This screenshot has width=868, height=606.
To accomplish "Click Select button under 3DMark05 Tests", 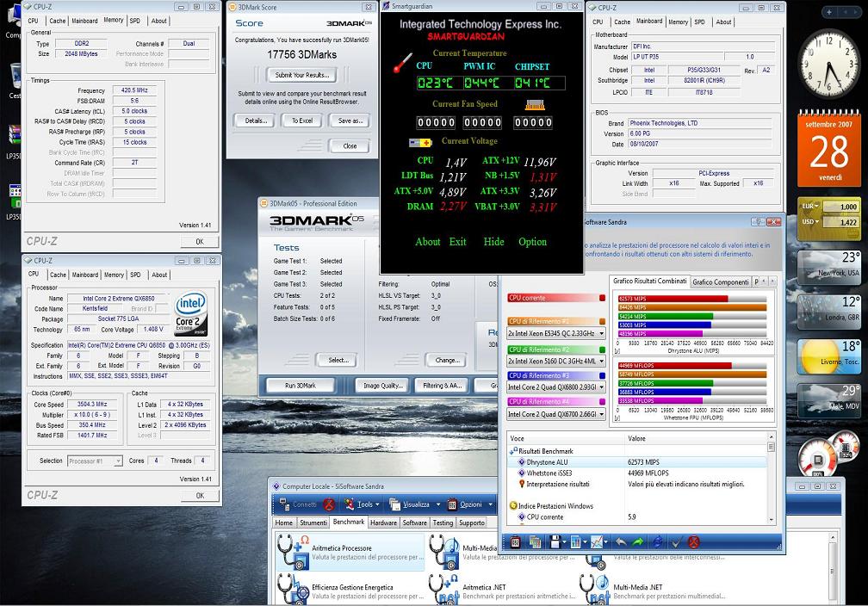I will pyautogui.click(x=338, y=361).
